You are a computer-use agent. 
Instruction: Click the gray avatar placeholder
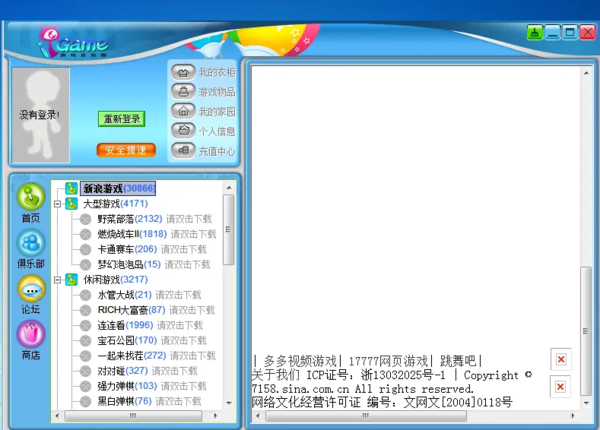coord(41,115)
